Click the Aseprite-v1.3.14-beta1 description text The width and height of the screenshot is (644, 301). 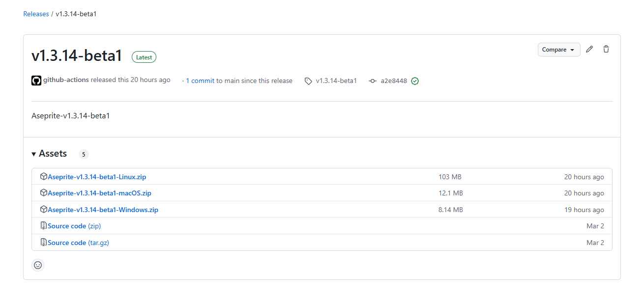(70, 116)
